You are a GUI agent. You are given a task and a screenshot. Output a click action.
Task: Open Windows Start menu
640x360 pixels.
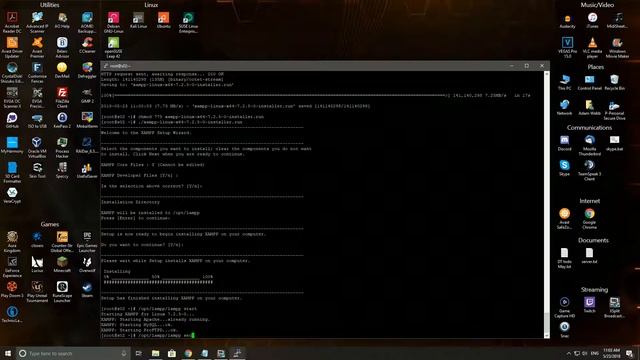coord(8,353)
